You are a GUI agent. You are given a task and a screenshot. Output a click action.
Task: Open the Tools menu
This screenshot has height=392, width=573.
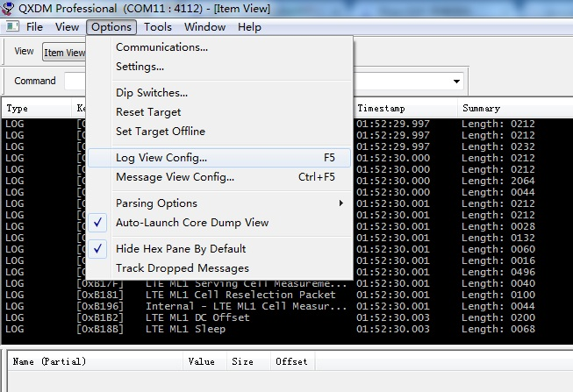coord(157,27)
